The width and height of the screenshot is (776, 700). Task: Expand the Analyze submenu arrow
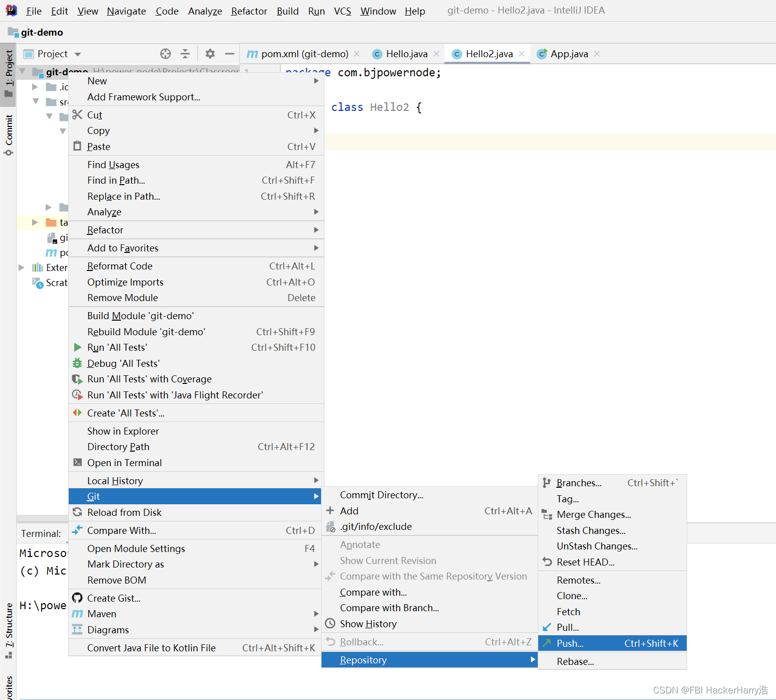[x=316, y=212]
